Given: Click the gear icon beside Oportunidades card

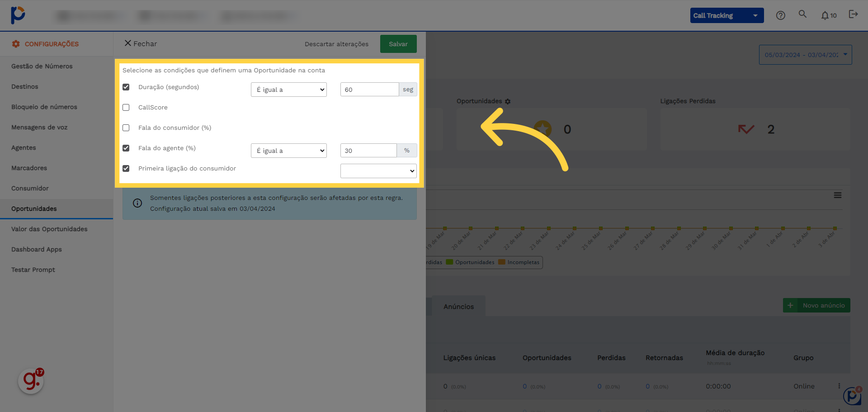Looking at the screenshot, I should [x=508, y=101].
